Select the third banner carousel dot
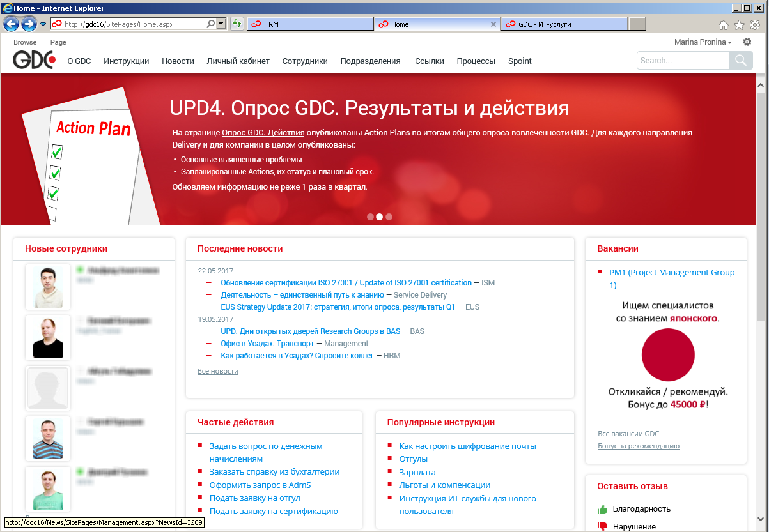Screen dimensions: 769x532 click(389, 217)
